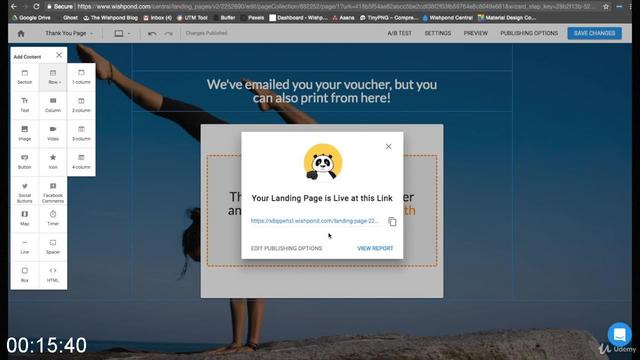Add a Section element
The width and height of the screenshot is (640, 360).
click(x=24, y=77)
